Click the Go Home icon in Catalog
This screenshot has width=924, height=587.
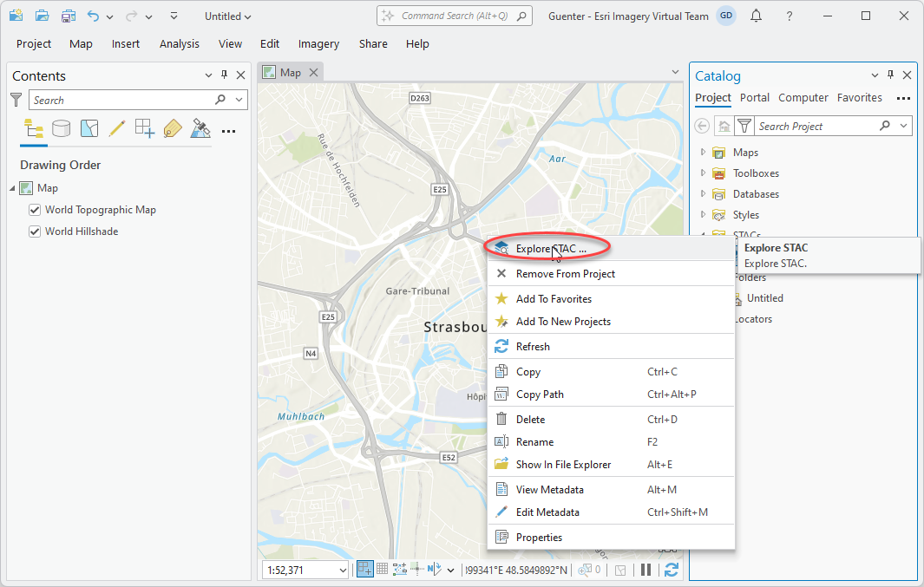tap(724, 126)
